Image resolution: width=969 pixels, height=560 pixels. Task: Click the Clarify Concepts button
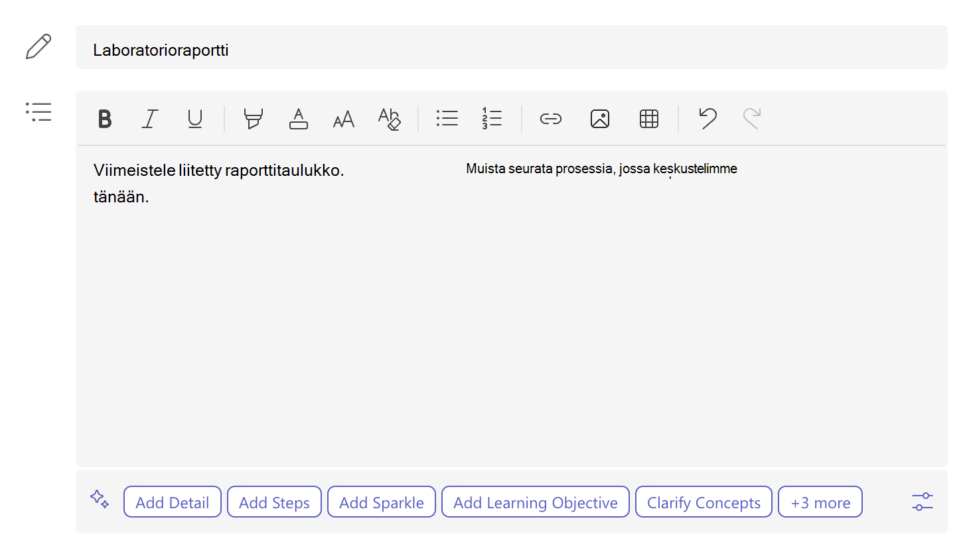click(x=704, y=502)
